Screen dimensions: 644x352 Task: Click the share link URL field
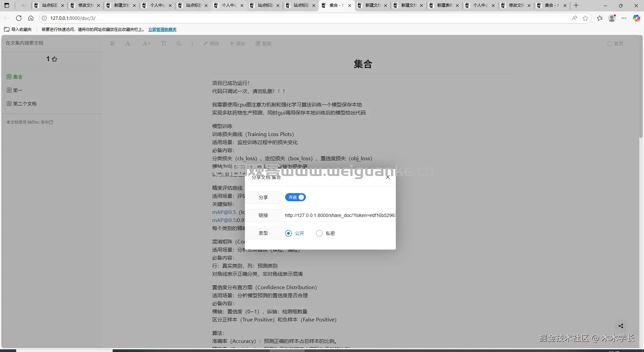tap(339, 215)
